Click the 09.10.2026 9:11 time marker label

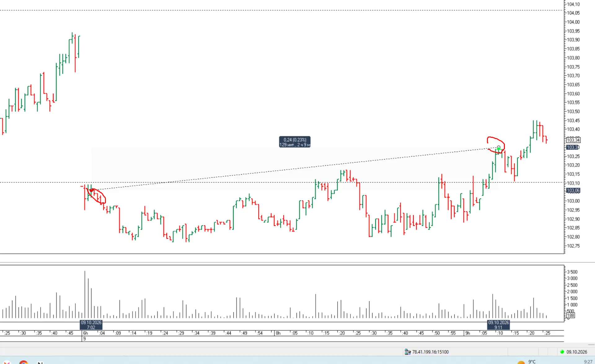pos(498,325)
